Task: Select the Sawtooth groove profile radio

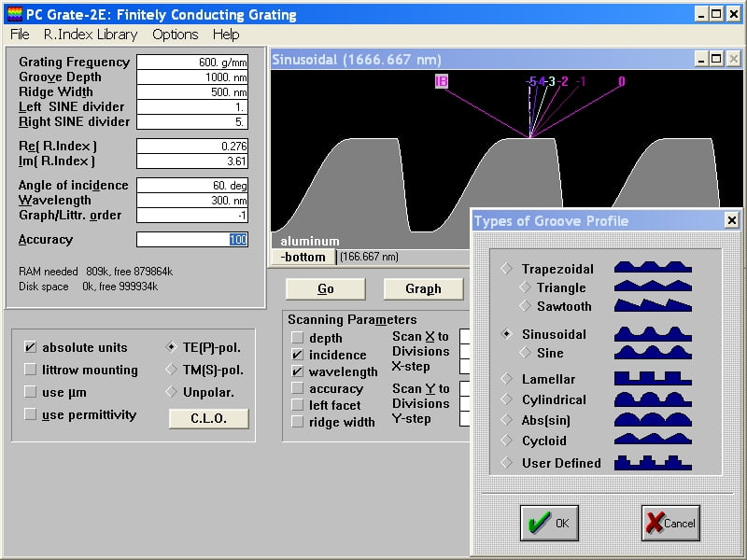Action: tap(525, 306)
